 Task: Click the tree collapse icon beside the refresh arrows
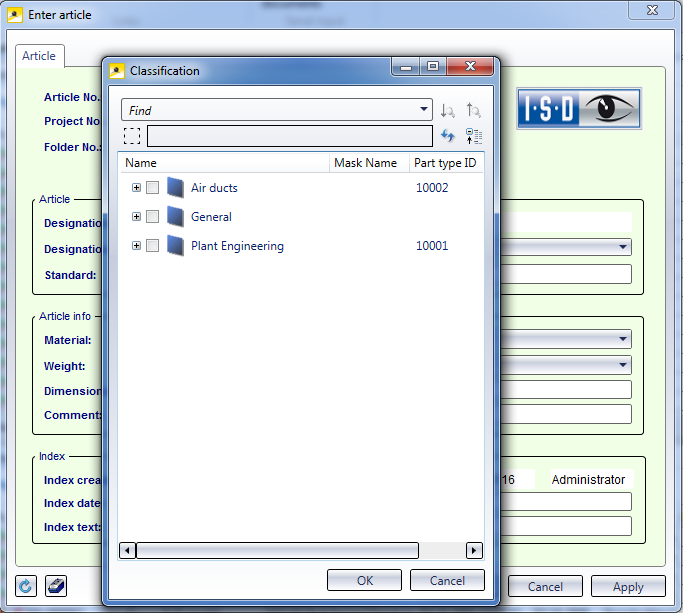473,136
